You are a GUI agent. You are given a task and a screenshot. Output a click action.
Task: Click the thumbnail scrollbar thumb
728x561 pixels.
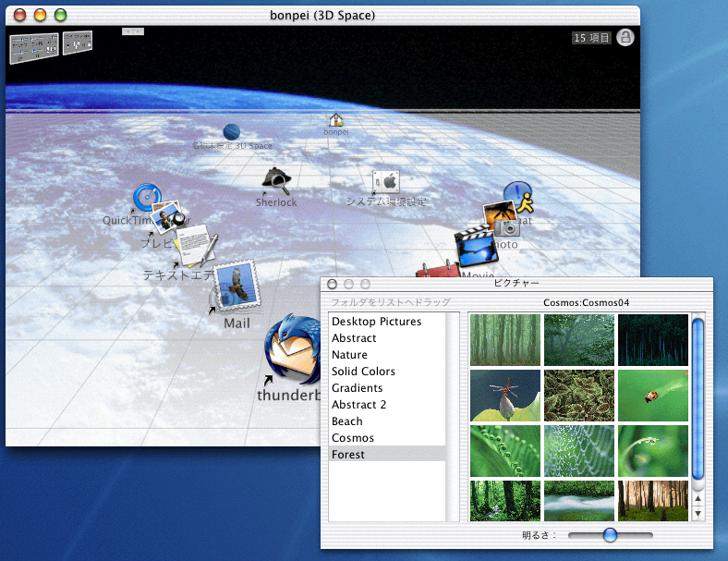click(x=698, y=400)
